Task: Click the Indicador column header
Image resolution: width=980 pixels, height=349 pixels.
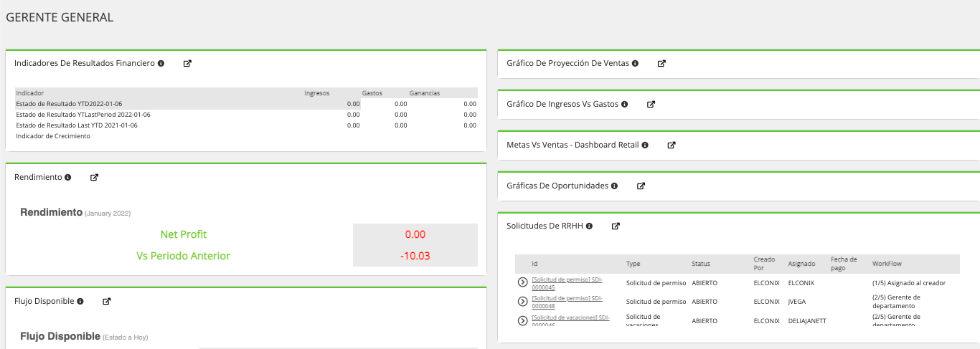Action: tap(30, 93)
